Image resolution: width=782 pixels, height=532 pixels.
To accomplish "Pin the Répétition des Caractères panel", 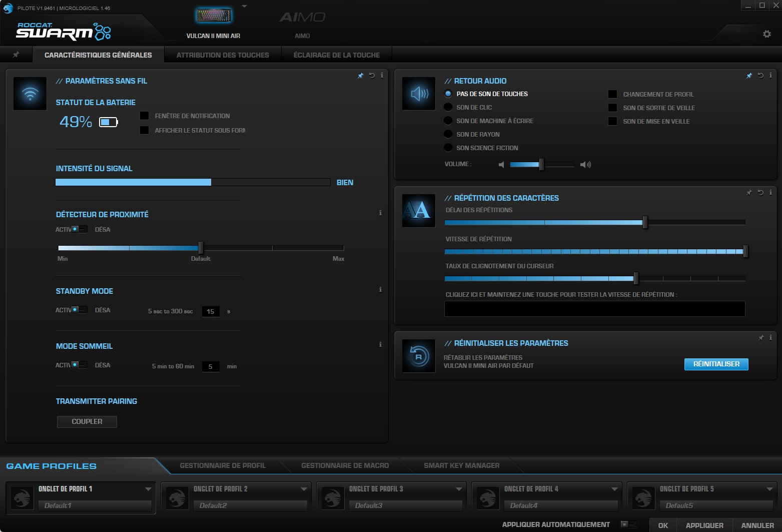I will pos(749,193).
